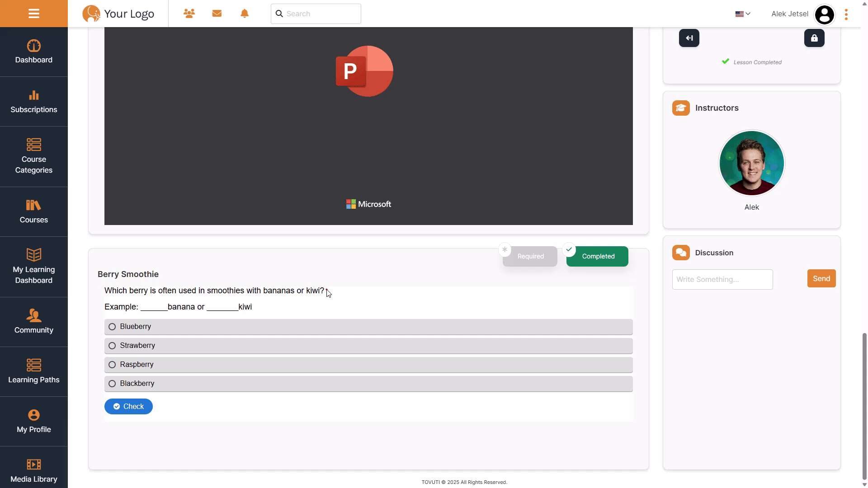868x488 pixels.
Task: Click the previous lesson arrow button
Action: [689, 38]
